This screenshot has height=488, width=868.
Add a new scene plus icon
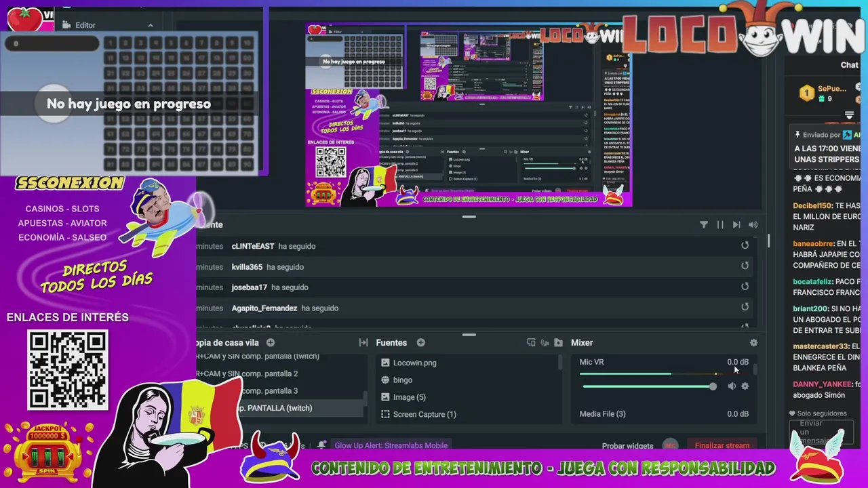coord(271,343)
